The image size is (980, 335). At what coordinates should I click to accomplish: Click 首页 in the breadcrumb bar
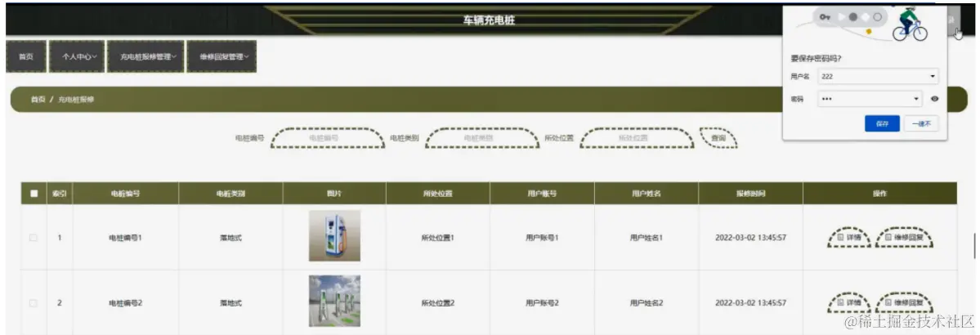tap(38, 100)
